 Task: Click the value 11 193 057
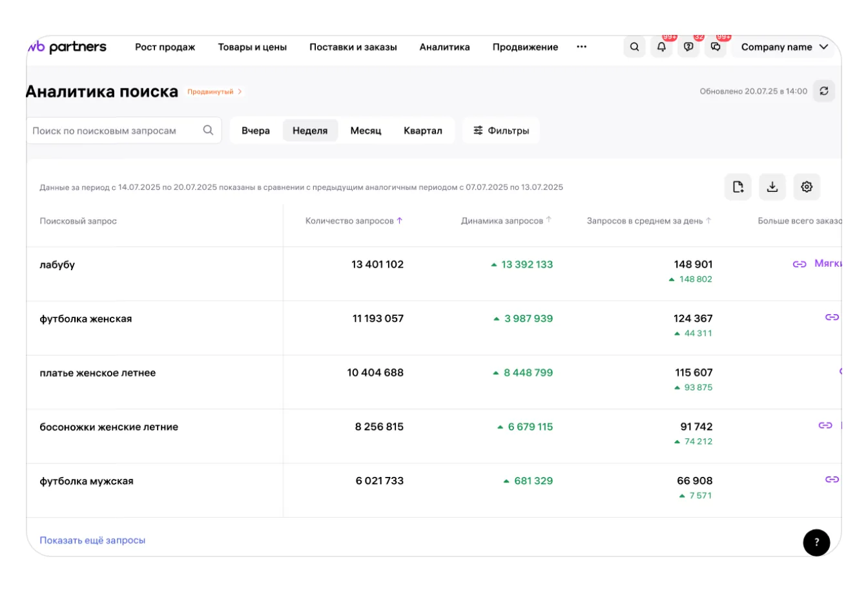click(378, 319)
